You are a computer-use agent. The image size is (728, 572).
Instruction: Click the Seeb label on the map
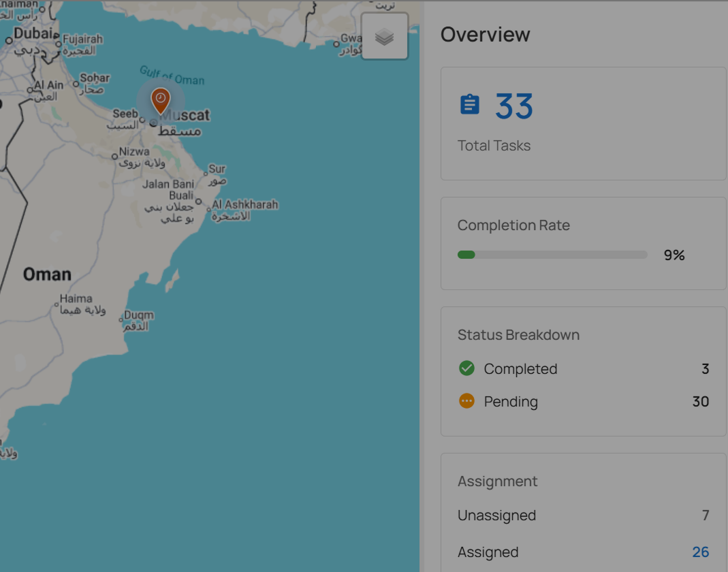125,114
